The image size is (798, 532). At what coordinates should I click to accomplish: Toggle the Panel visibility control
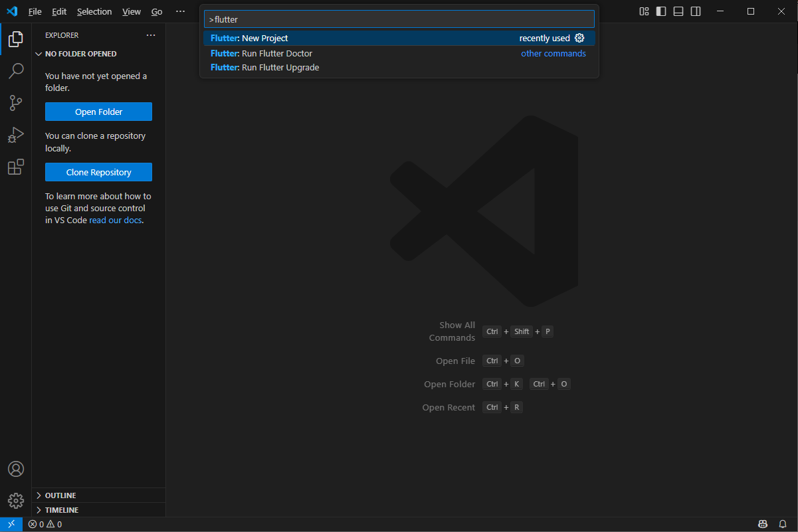pyautogui.click(x=678, y=11)
